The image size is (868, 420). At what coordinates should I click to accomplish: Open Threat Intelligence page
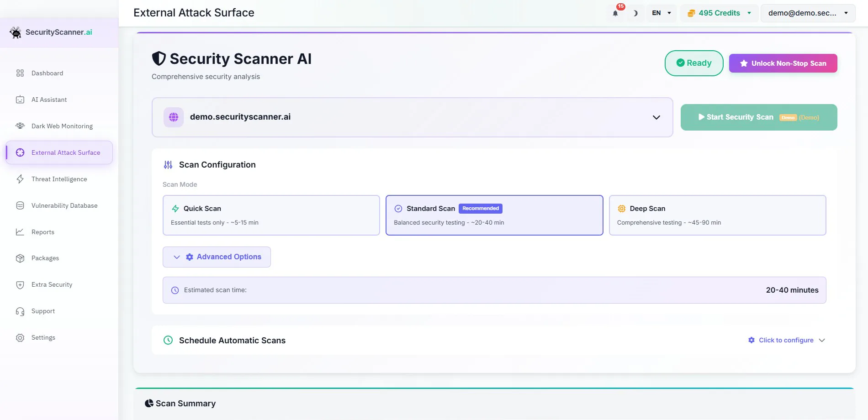59,179
